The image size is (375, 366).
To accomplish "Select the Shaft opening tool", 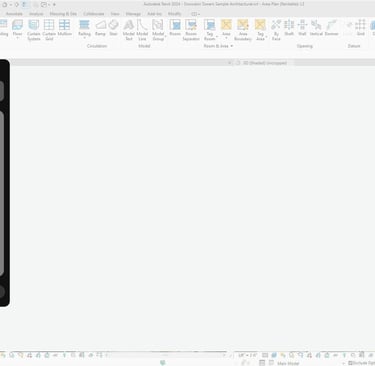I will pyautogui.click(x=289, y=28).
